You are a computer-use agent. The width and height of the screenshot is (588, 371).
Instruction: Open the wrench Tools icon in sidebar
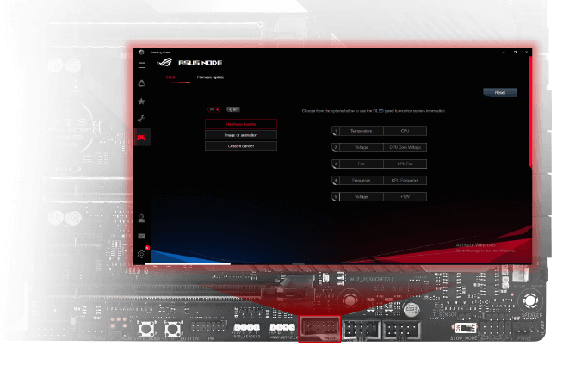point(141,119)
